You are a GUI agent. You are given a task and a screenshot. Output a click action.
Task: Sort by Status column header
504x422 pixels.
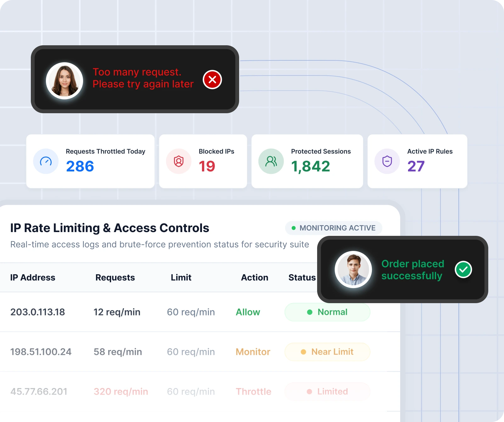click(302, 277)
